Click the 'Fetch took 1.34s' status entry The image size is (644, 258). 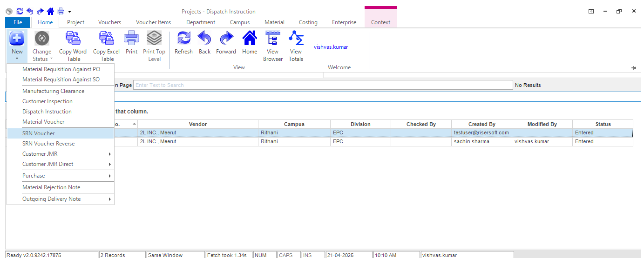pos(229,255)
